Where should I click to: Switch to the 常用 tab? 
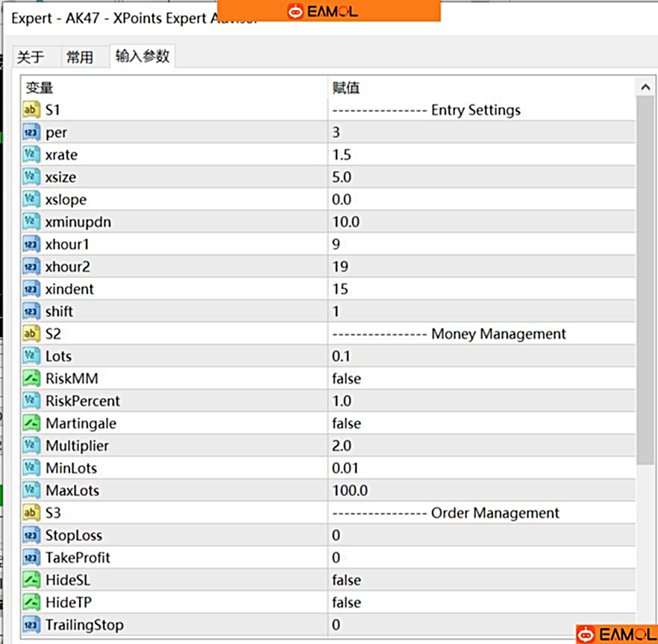coord(80,57)
